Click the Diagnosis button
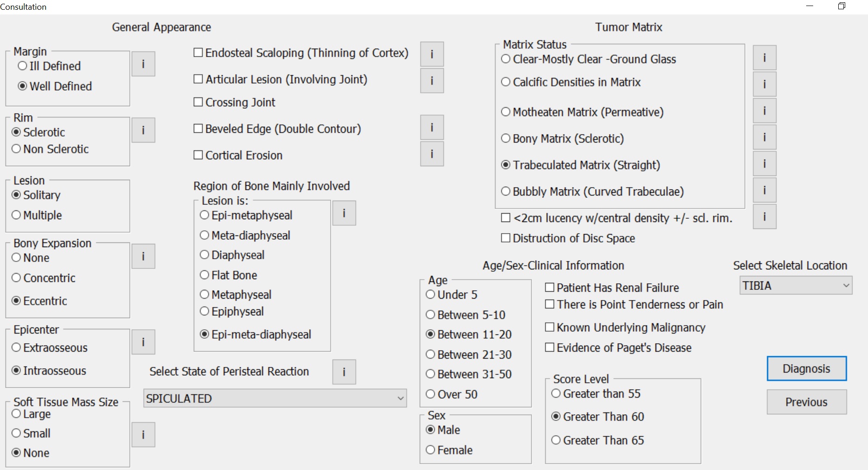Viewport: 868px width, 470px height. pos(807,368)
